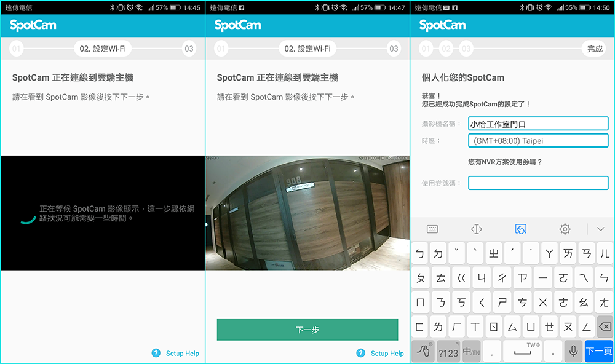This screenshot has height=364, width=615.
Task: Tap step 01 circle in left screen
Action: (x=17, y=49)
